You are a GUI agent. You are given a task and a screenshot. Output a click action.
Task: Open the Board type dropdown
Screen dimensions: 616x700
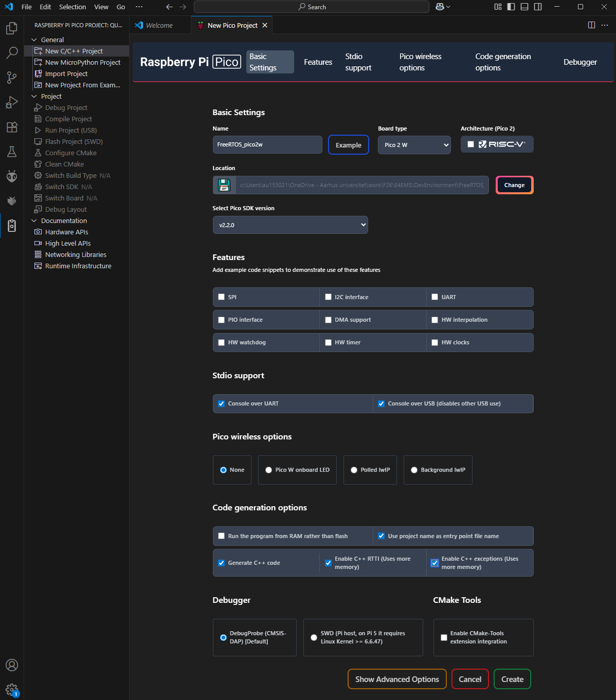[x=414, y=145]
